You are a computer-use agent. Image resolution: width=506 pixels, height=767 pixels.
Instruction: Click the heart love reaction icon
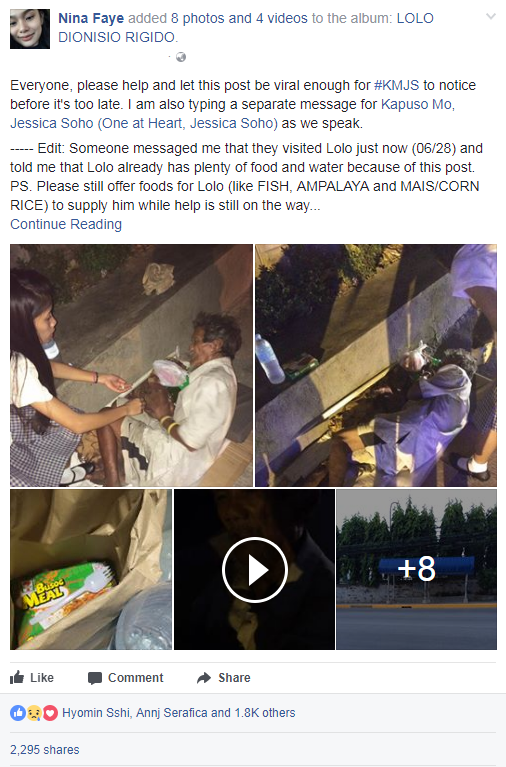[x=50, y=713]
